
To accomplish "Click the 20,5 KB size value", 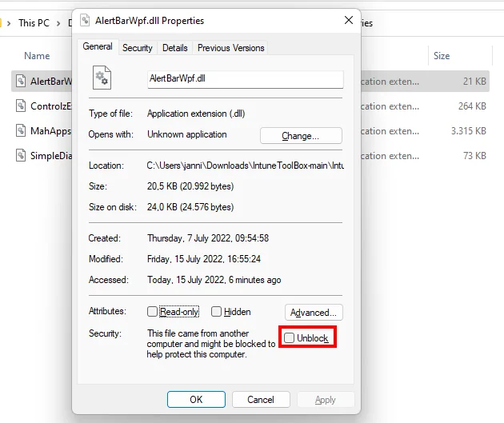I will (190, 186).
